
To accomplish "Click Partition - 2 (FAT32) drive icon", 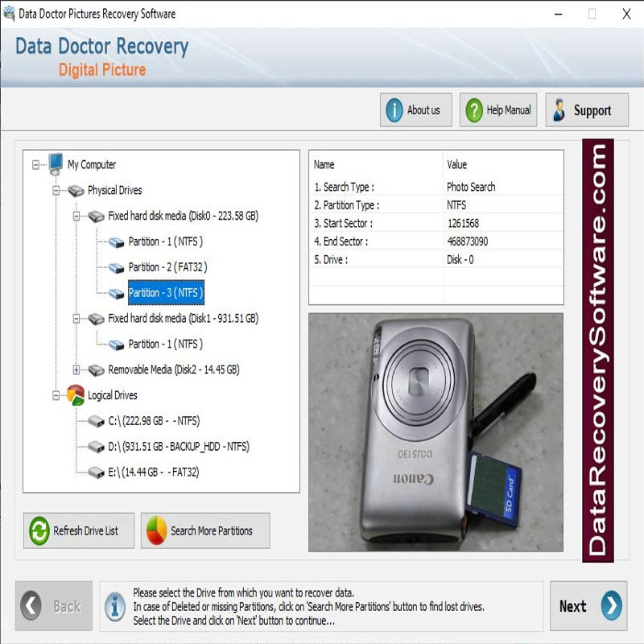I will (x=116, y=268).
